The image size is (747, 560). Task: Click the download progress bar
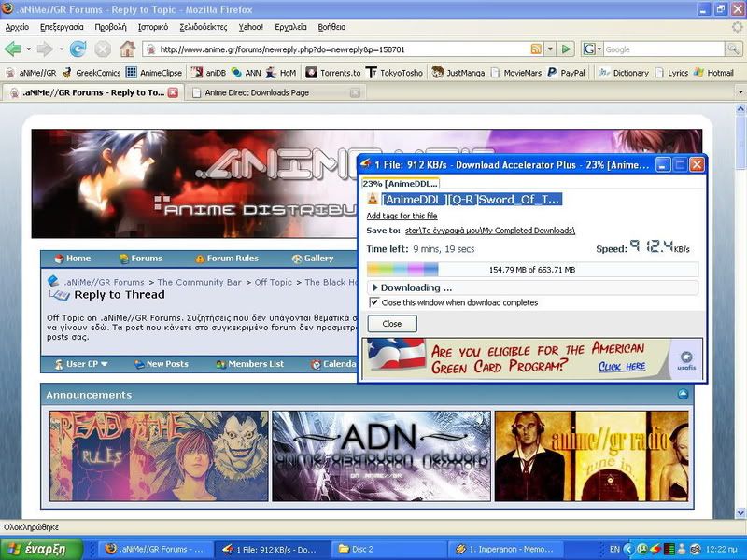[x=531, y=270]
